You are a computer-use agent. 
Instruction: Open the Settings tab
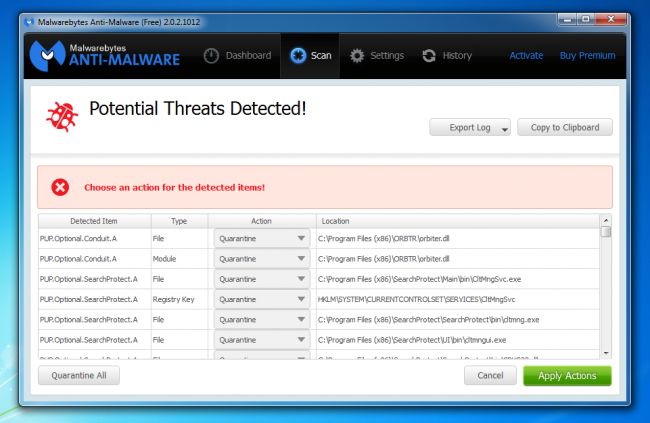(376, 56)
